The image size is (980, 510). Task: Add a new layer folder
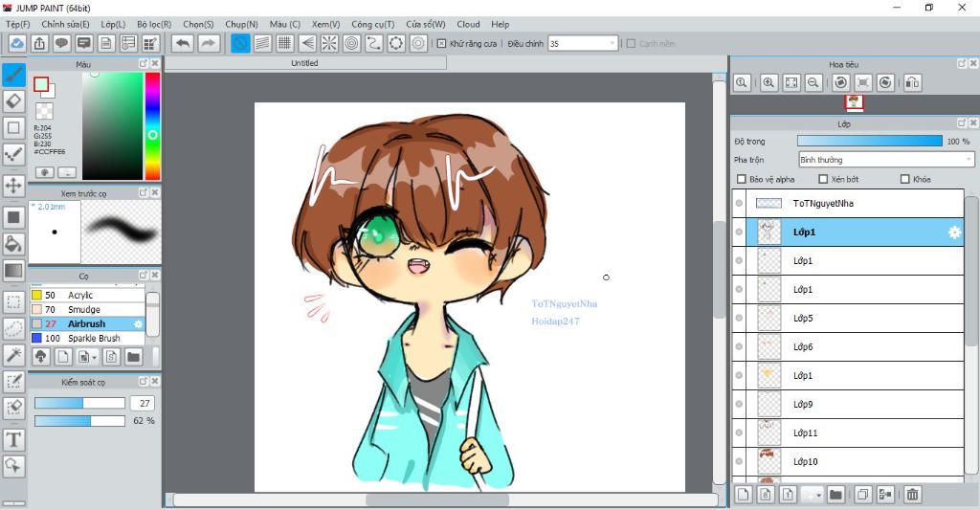click(835, 495)
